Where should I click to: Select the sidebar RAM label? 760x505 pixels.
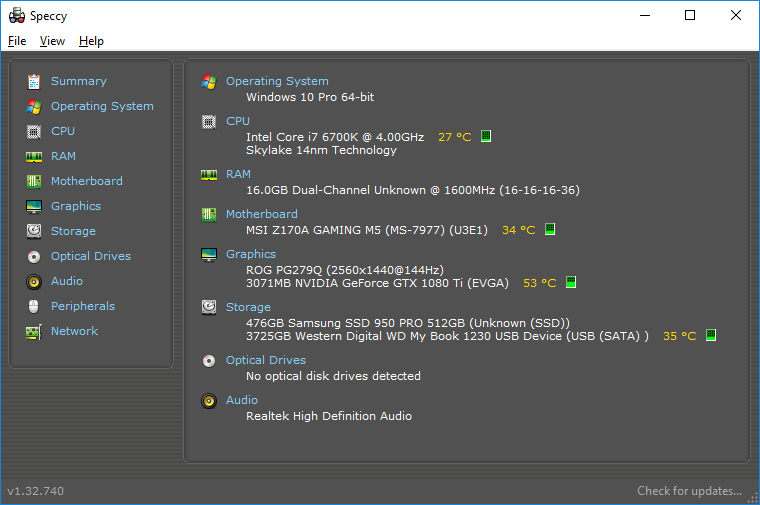point(63,156)
